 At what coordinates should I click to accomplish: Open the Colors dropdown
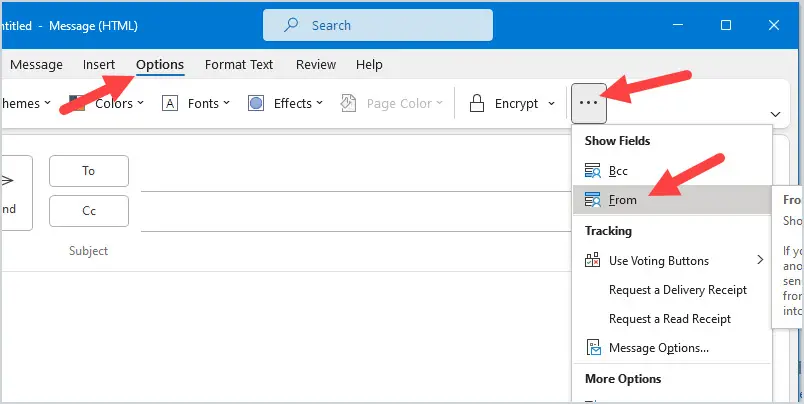coord(120,103)
